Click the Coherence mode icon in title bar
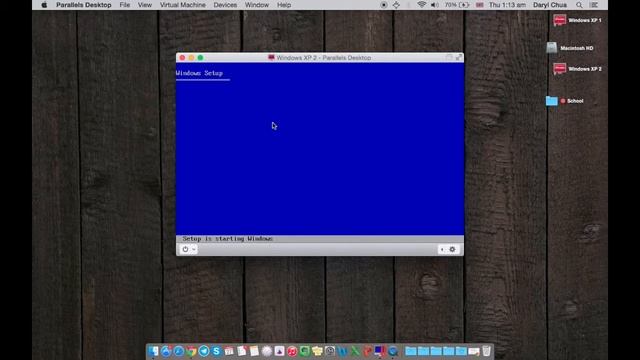 [x=449, y=58]
